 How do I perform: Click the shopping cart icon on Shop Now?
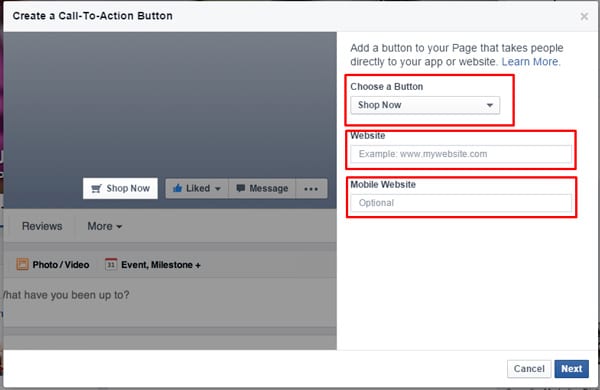[x=96, y=188]
